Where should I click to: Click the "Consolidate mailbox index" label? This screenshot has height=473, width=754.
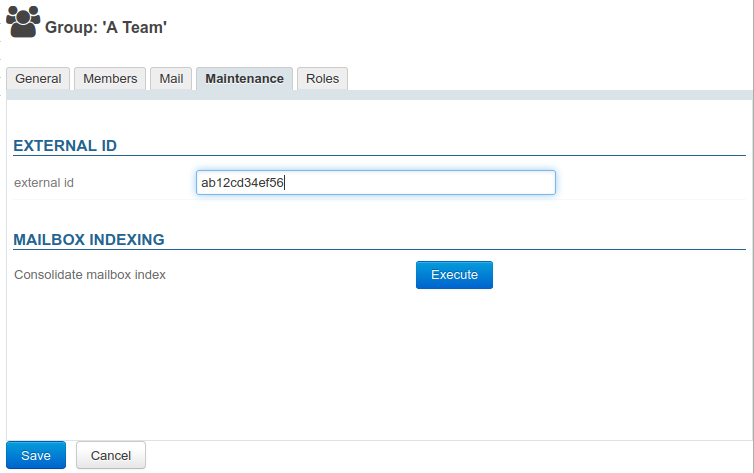(90, 275)
